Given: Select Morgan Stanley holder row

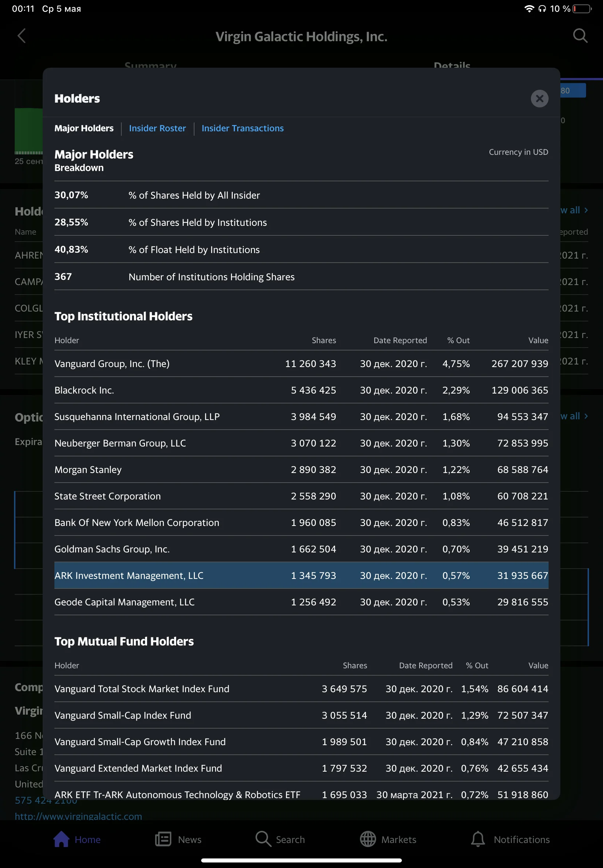Looking at the screenshot, I should (301, 469).
